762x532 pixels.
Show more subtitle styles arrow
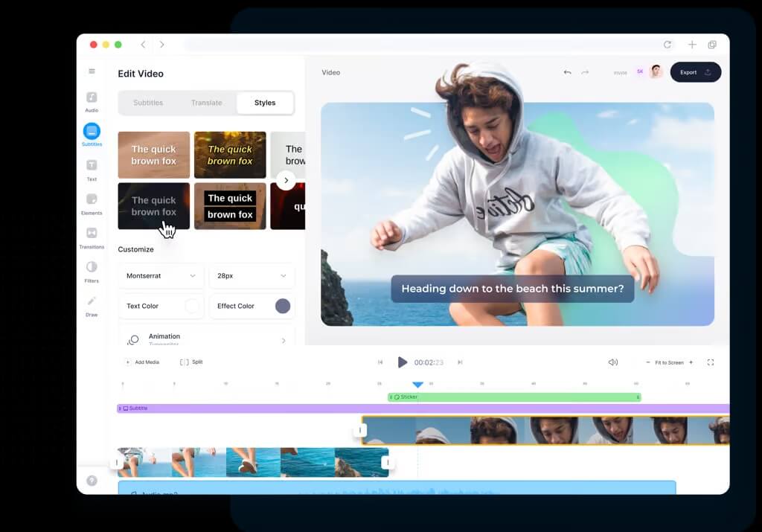coord(286,180)
